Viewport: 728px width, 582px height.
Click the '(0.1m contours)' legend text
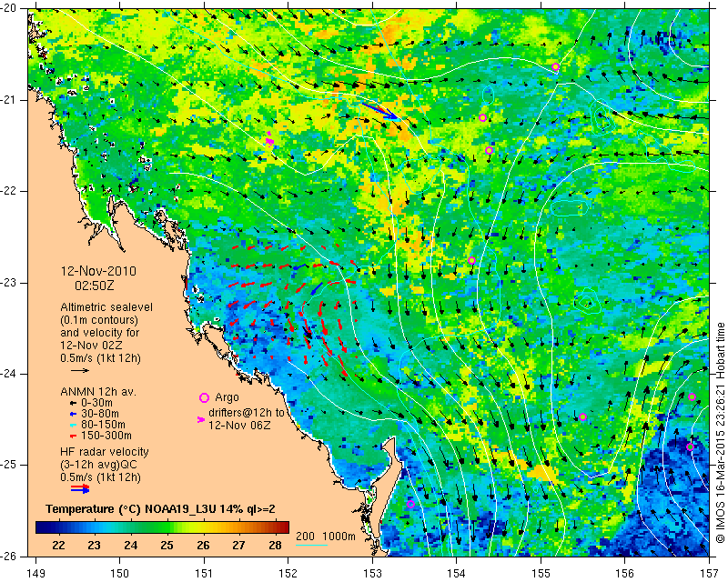[x=99, y=320]
